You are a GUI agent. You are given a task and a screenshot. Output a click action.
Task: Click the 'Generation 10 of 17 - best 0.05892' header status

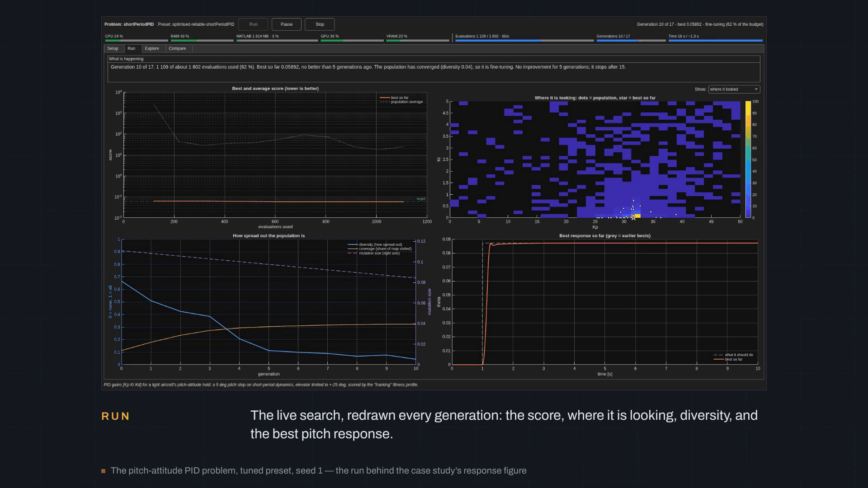pyautogui.click(x=700, y=24)
